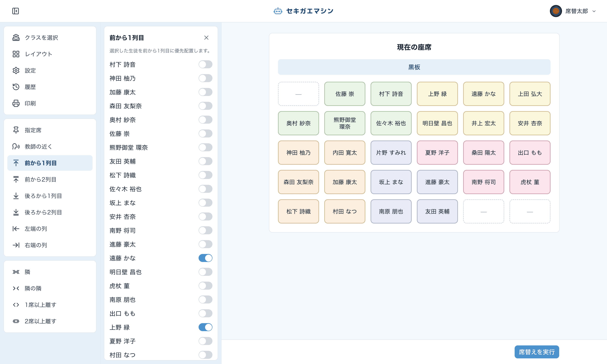Viewport: 607px width, 364px height.
Task: Click the left-edge arrow icon for 左端の列
Action: pyautogui.click(x=16, y=229)
